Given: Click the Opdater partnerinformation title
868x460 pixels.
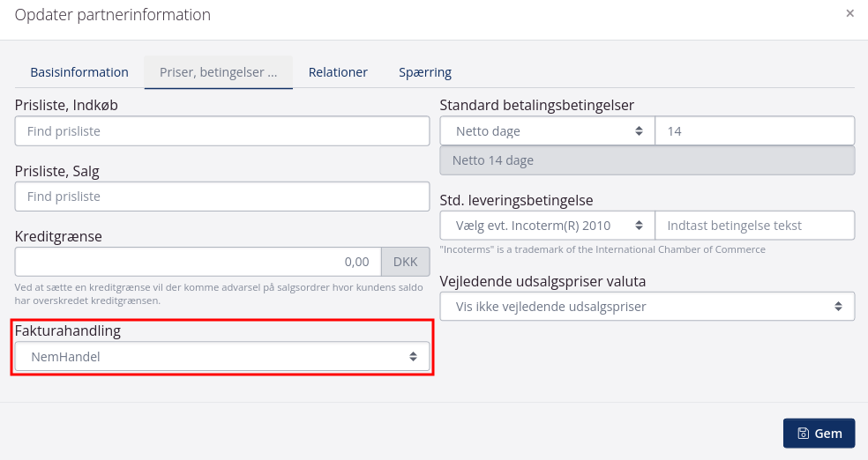Looking at the screenshot, I should pos(112,15).
